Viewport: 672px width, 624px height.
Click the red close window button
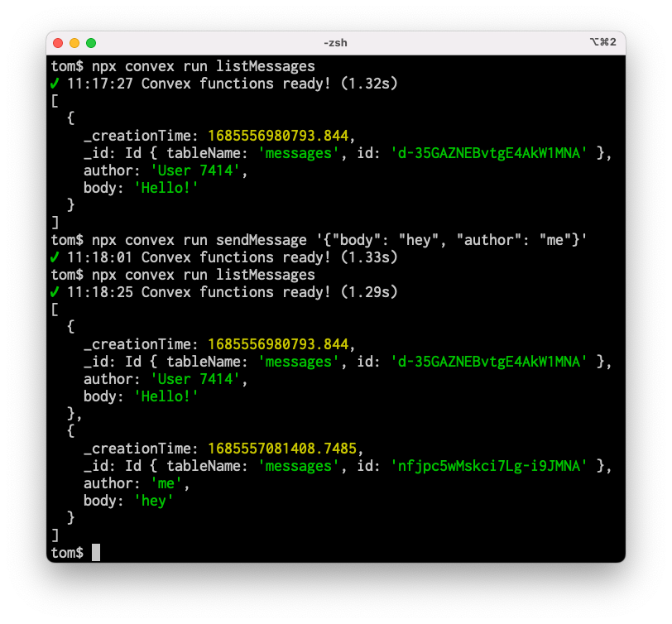58,43
